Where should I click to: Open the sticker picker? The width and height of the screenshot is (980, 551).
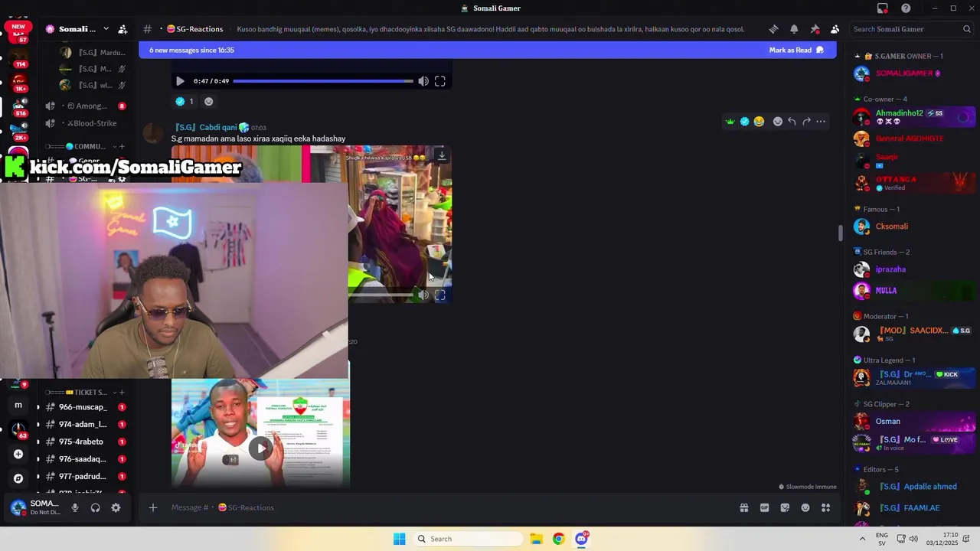click(785, 507)
